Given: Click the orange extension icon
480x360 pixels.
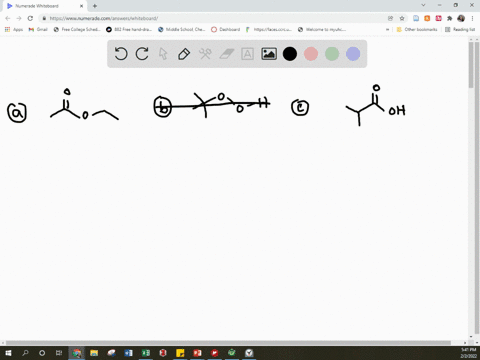Looking at the screenshot, I should tap(427, 18).
